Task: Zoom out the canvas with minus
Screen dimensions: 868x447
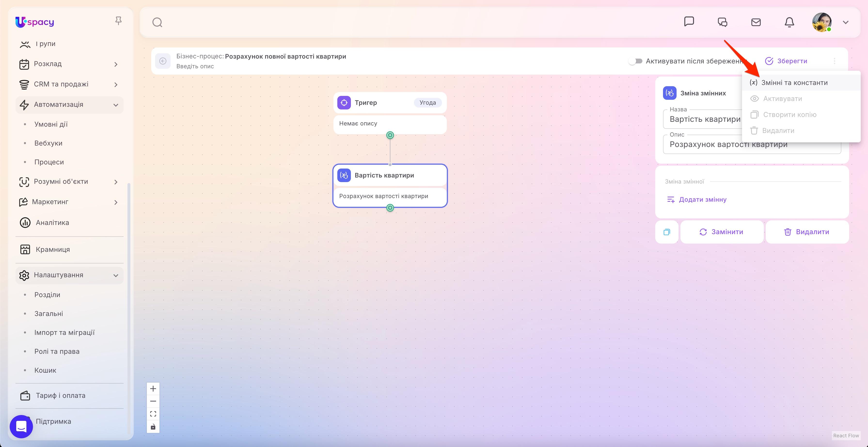Action: [x=153, y=401]
